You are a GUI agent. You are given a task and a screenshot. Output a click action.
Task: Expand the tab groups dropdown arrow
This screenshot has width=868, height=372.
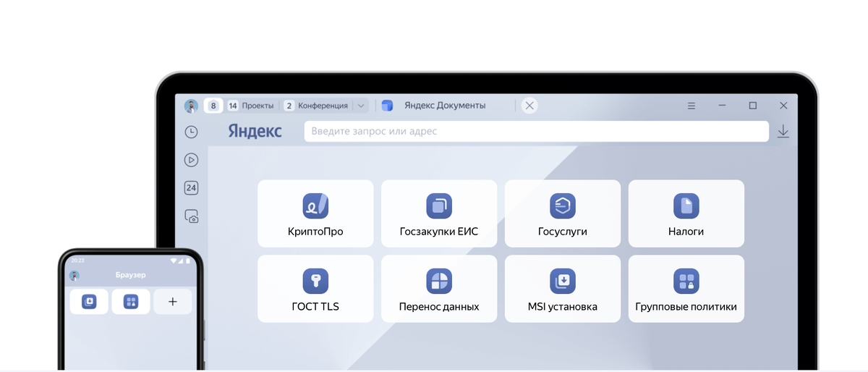[x=361, y=106]
